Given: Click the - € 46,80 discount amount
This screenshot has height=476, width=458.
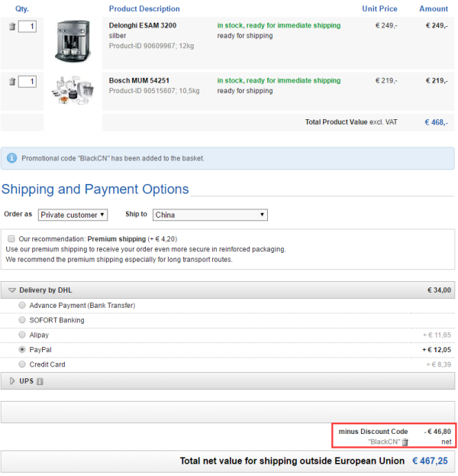Looking at the screenshot, I should click(x=437, y=432).
